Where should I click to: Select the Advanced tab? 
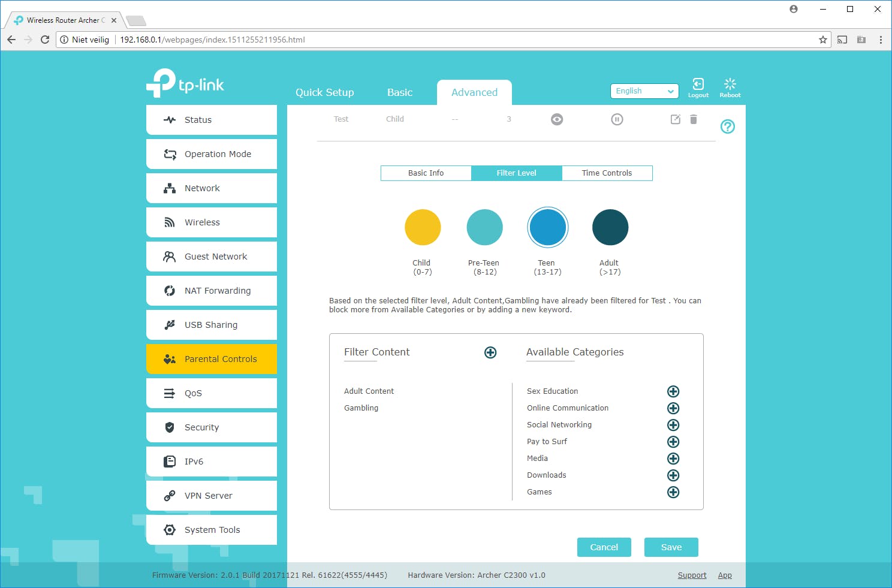tap(474, 92)
